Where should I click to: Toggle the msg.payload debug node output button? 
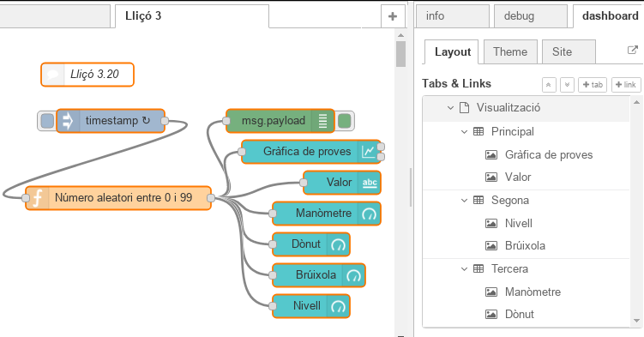pyautogui.click(x=344, y=121)
